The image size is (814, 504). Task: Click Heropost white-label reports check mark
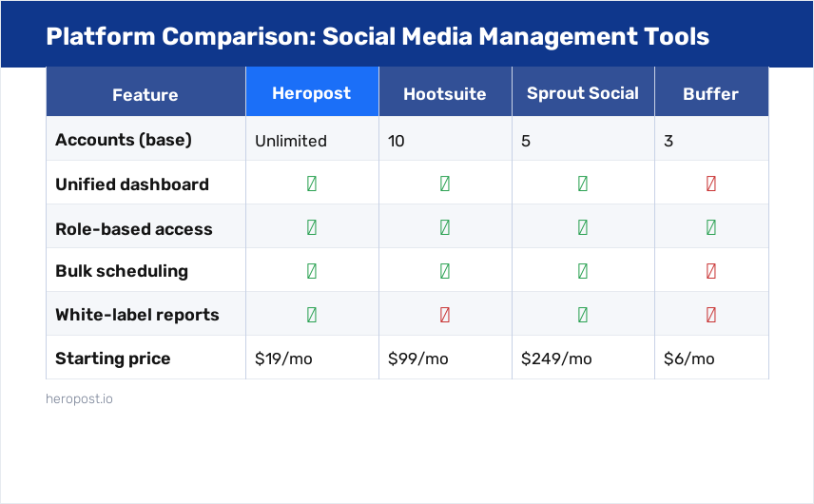click(312, 315)
